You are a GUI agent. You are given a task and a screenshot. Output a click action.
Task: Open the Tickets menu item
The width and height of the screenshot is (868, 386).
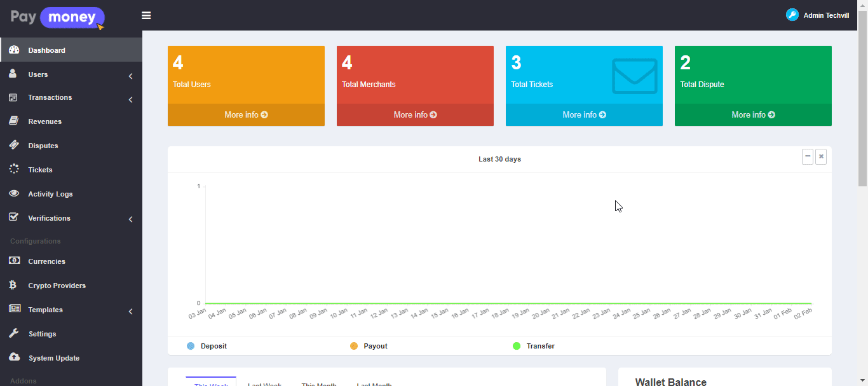click(40, 170)
